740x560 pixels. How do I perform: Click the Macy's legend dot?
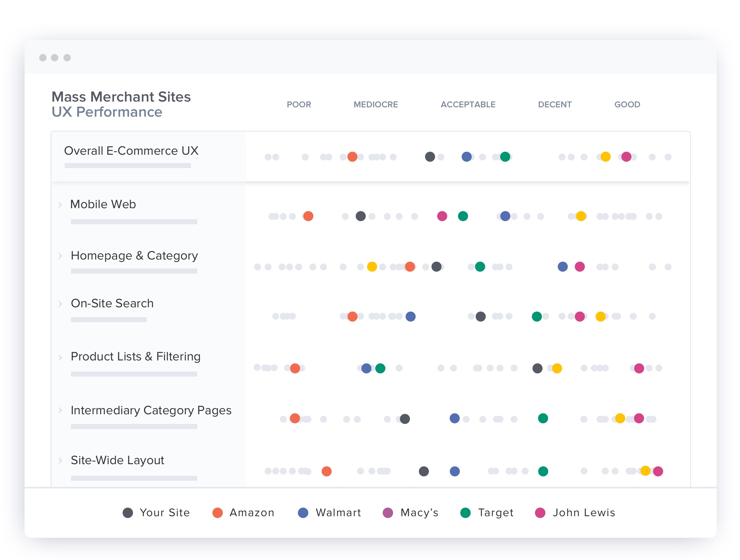(388, 513)
